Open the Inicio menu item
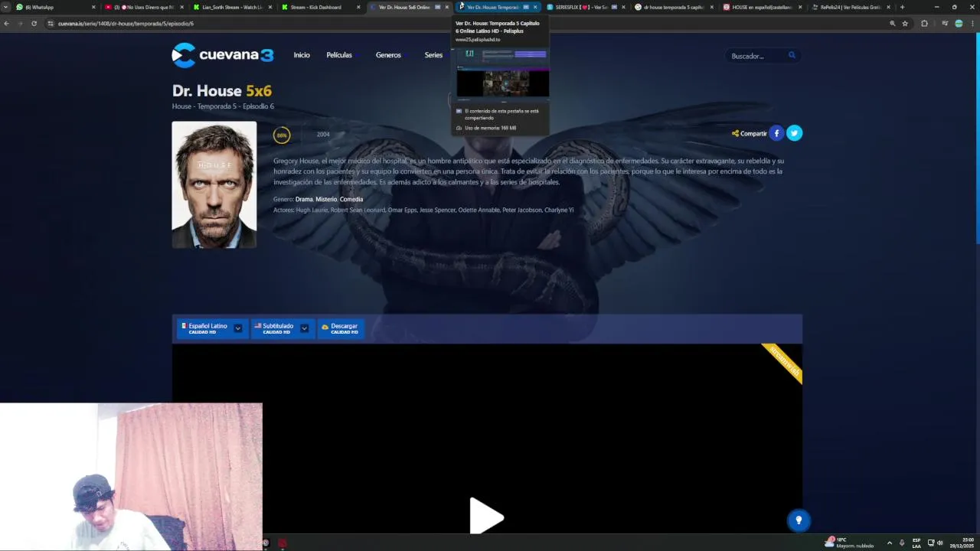Screen dimensions: 980x551 (302, 55)
